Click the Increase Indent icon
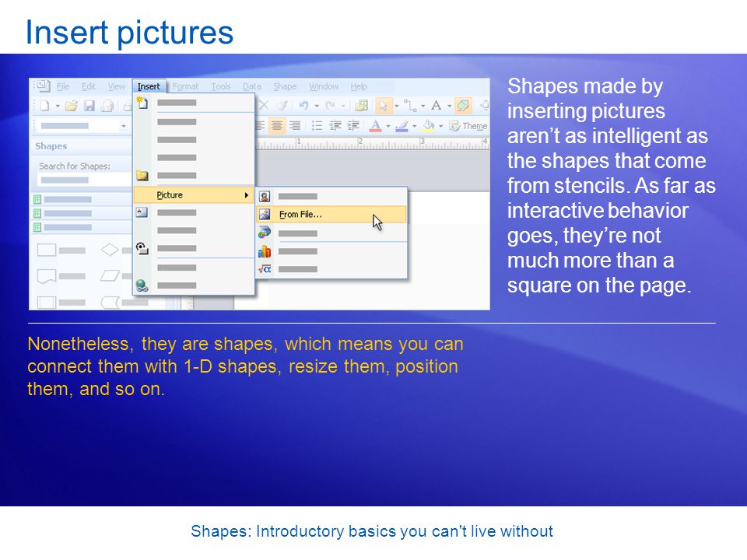This screenshot has height=560, width=747. (x=353, y=126)
